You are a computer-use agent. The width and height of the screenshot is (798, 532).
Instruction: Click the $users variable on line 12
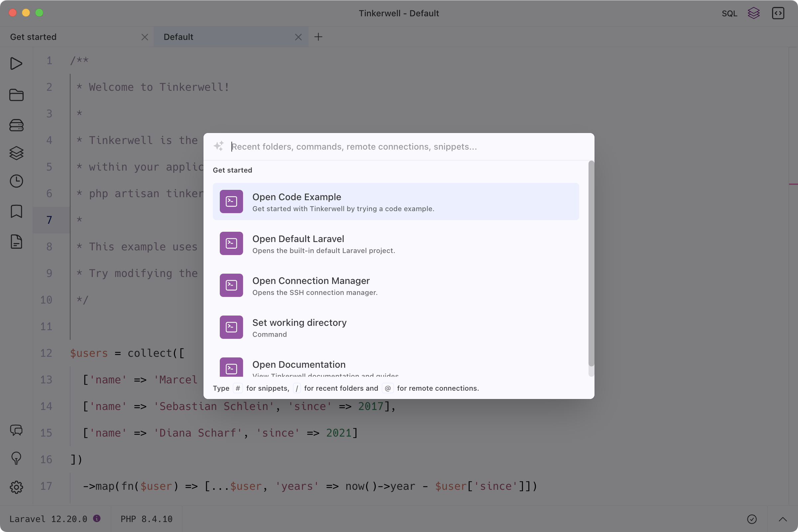click(89, 353)
